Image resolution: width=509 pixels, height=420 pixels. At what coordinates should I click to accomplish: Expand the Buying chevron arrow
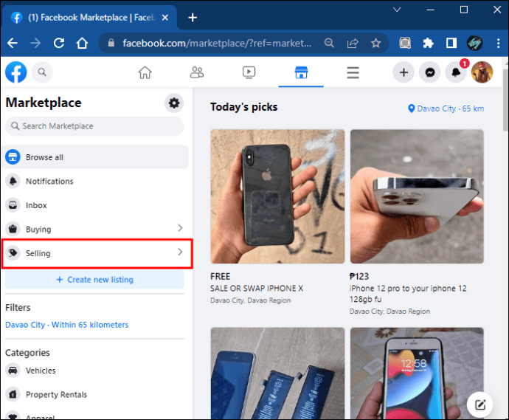180,228
